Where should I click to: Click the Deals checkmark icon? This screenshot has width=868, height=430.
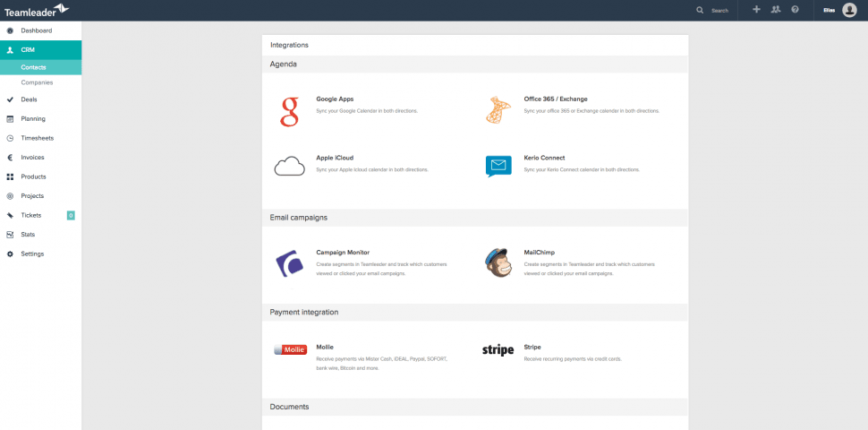pos(10,99)
